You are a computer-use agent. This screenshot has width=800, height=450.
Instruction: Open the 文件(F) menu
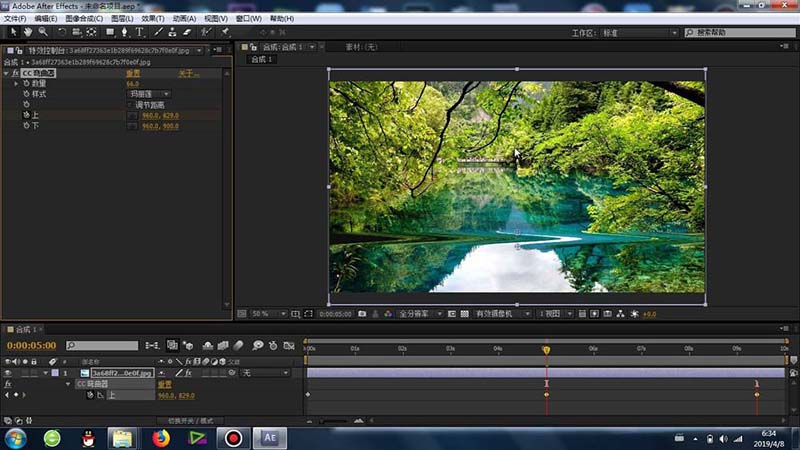coord(15,18)
